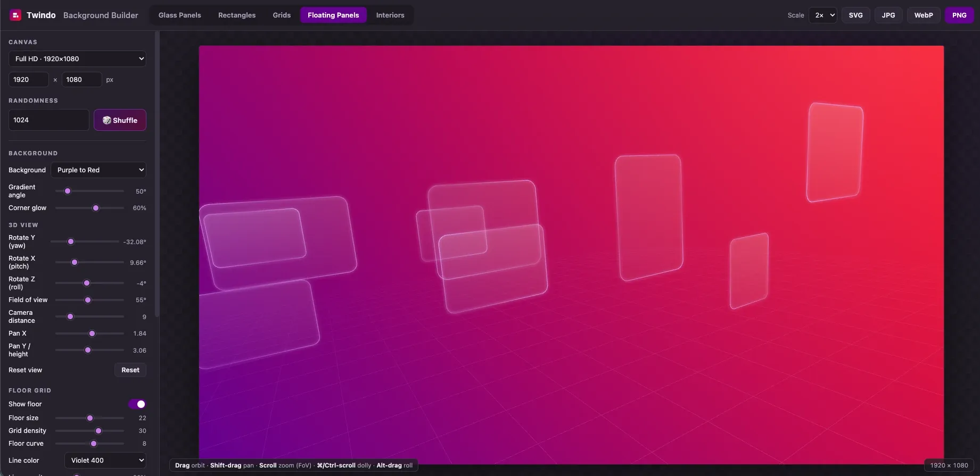
Task: Click the canvas height field 1080
Action: [x=81, y=79]
